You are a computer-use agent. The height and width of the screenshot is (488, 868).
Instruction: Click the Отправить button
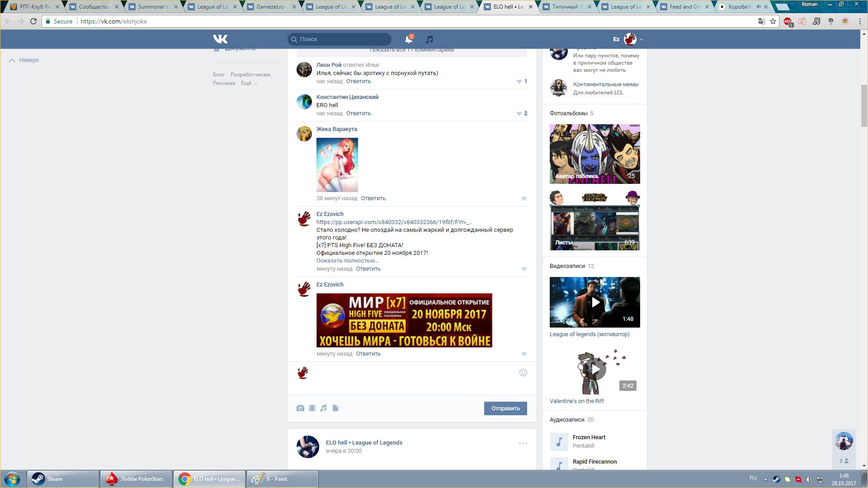tap(505, 408)
